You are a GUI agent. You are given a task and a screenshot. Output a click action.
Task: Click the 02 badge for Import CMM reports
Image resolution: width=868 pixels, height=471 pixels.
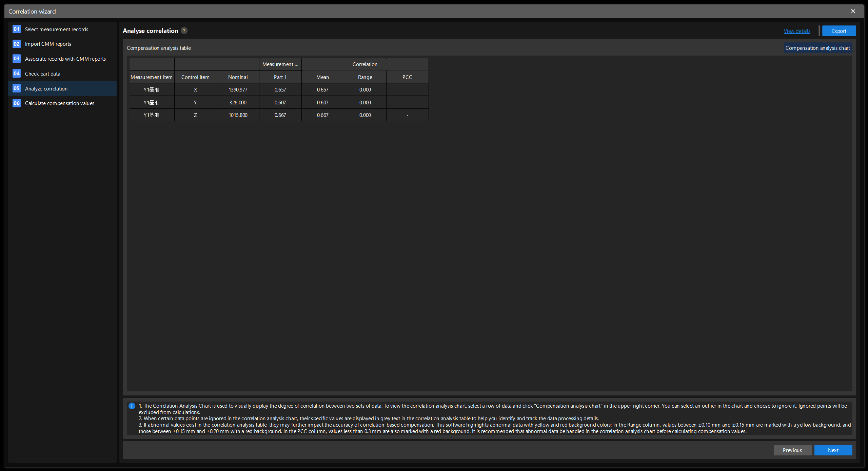click(x=16, y=44)
